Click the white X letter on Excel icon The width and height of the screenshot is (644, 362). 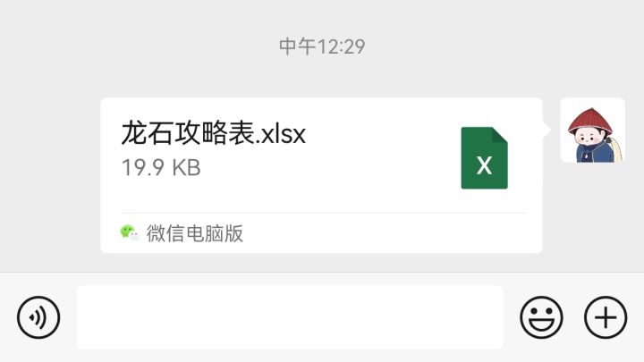tap(484, 165)
